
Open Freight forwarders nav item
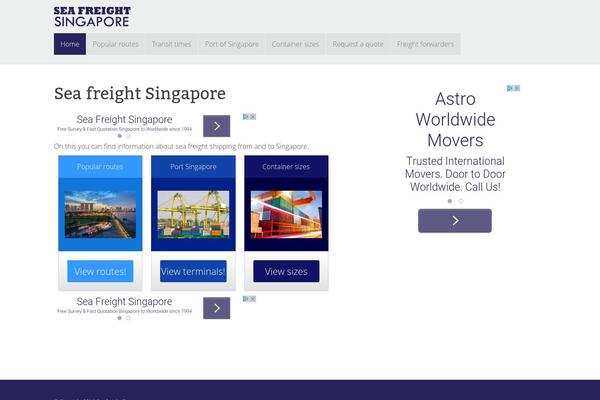[425, 44]
